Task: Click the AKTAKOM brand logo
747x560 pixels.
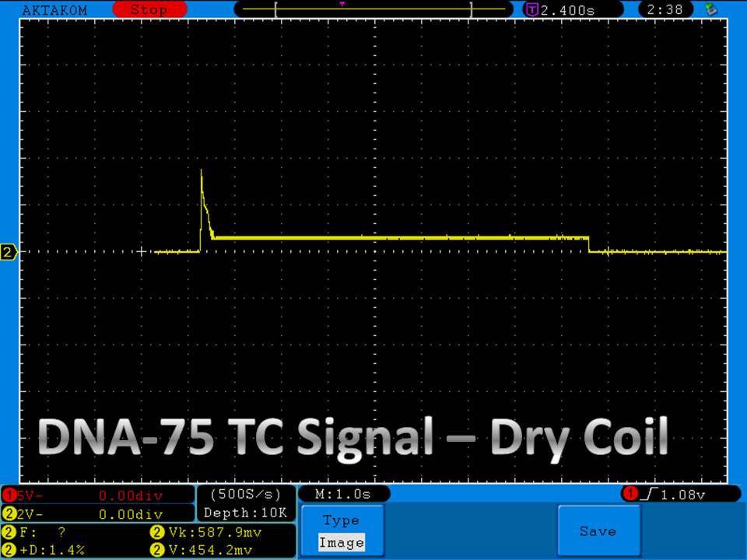Action: tap(55, 10)
